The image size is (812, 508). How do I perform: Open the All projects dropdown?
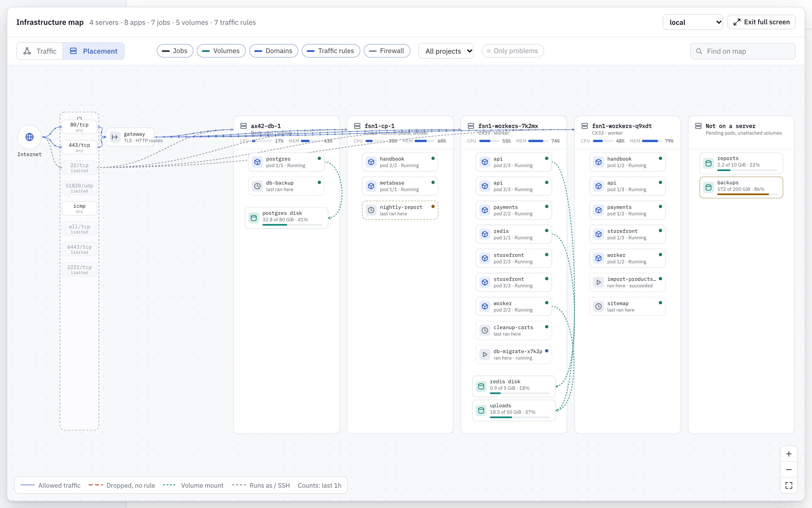(446, 51)
